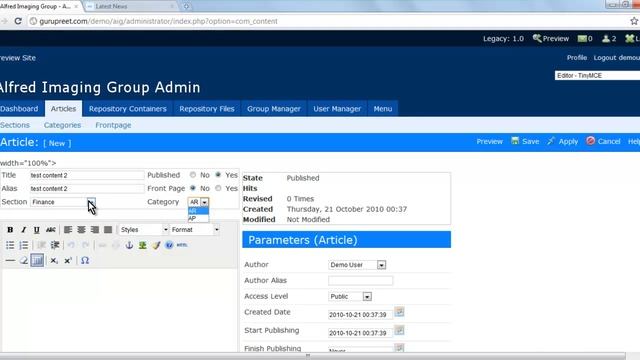Viewport: 640px width, 360px height.
Task: Choose AP from the Category list
Action: point(198,218)
